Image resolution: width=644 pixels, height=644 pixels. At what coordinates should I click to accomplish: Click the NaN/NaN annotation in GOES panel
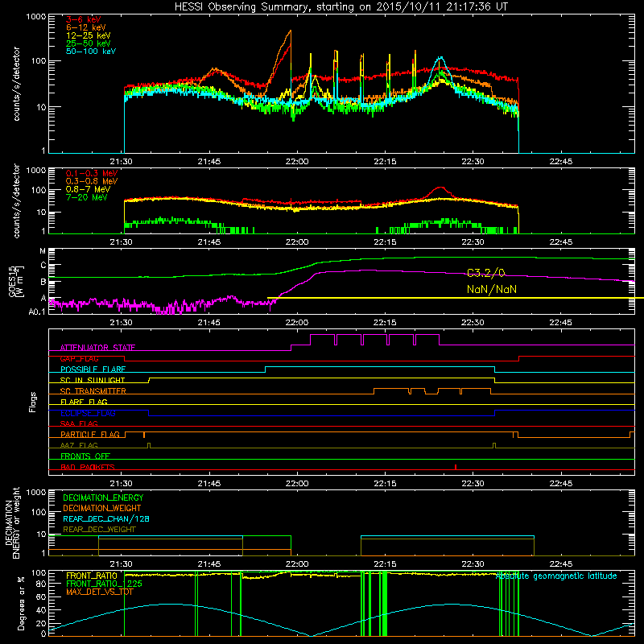(x=492, y=289)
